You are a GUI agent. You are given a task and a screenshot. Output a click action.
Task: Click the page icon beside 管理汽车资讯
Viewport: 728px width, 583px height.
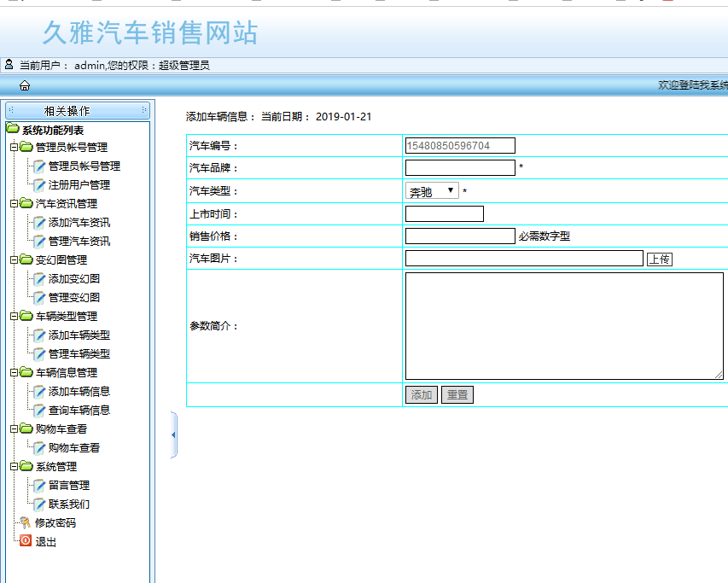coord(39,242)
